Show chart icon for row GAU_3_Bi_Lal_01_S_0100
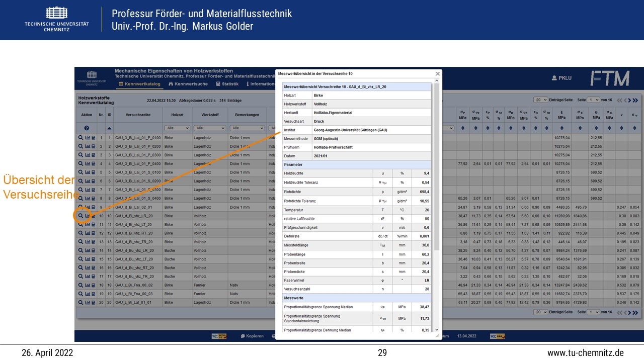Image resolution: width=644 pixels, height=362 pixels. (x=87, y=172)
